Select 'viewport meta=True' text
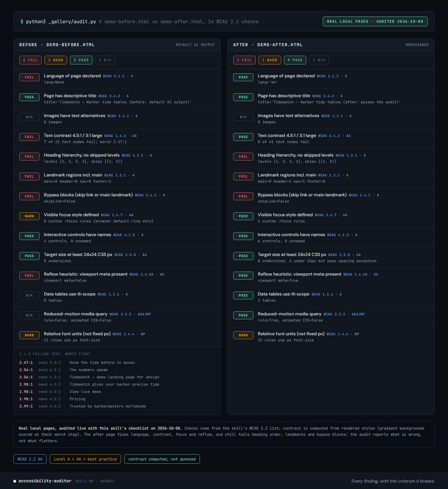Image resolution: width=448 pixels, height=489 pixels. click(278, 281)
